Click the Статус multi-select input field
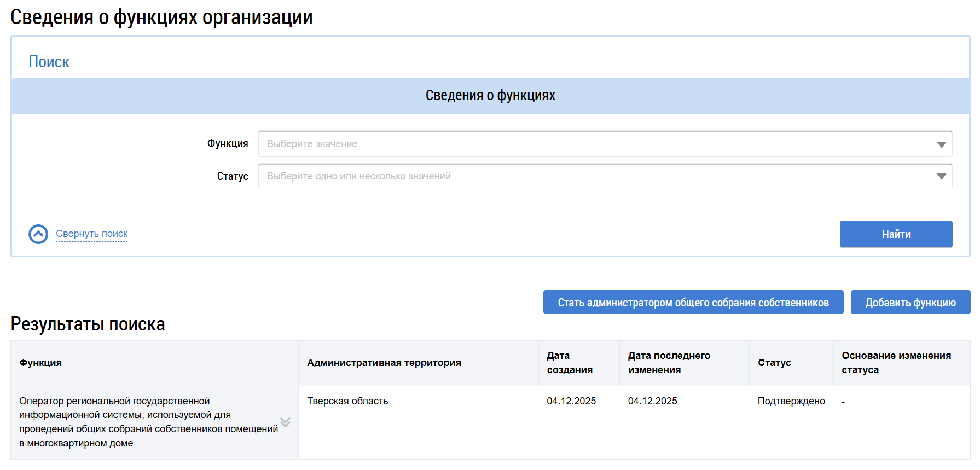 pos(596,176)
